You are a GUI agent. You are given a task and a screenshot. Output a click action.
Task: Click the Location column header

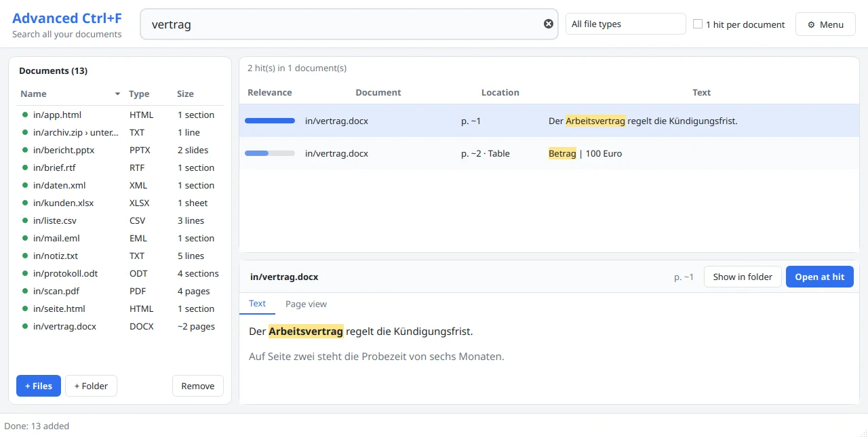point(500,92)
